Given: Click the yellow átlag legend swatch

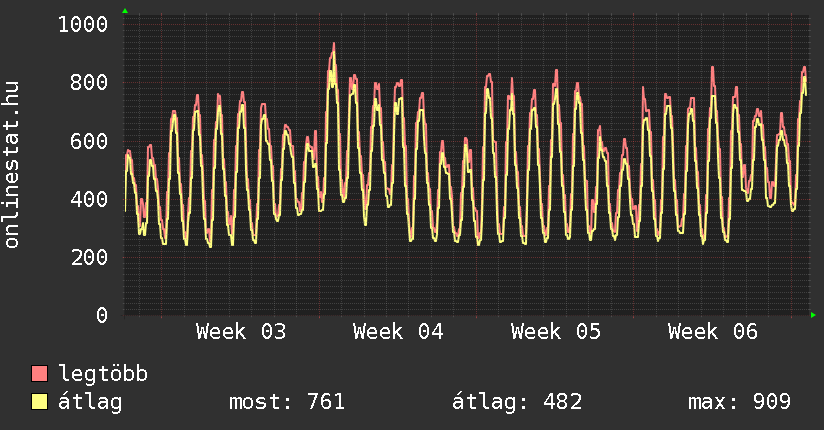Looking at the screenshot, I should pyautogui.click(x=40, y=402).
